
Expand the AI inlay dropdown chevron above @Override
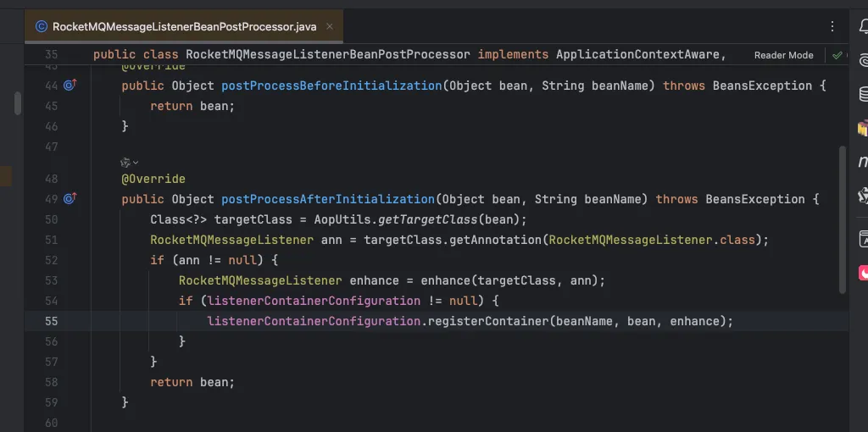(x=136, y=163)
